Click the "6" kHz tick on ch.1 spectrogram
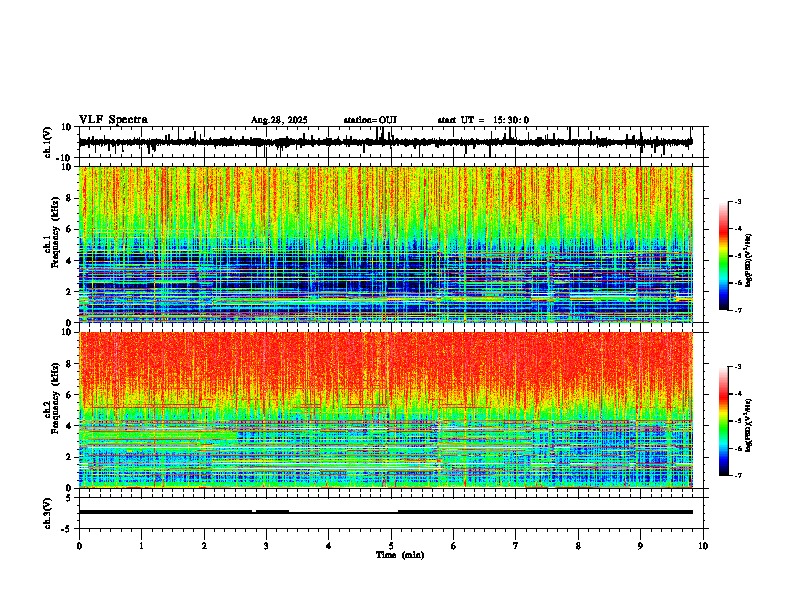The image size is (792, 612). [x=70, y=229]
